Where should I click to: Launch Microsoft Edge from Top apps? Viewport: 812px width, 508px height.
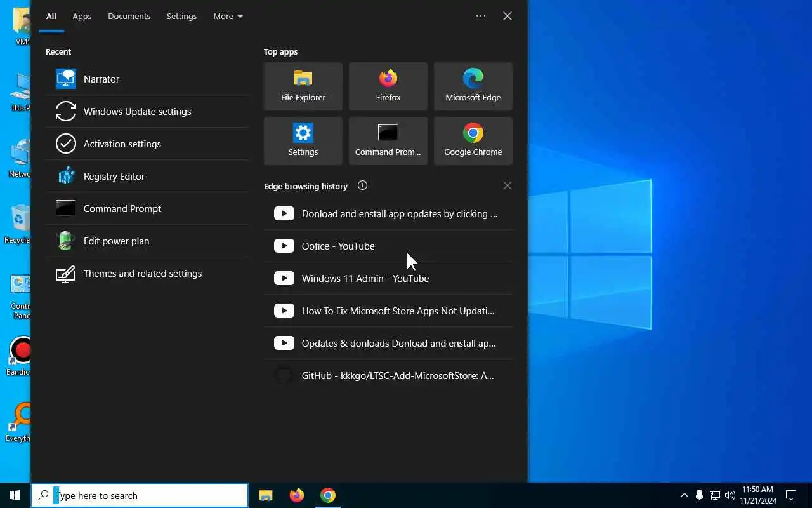click(473, 86)
